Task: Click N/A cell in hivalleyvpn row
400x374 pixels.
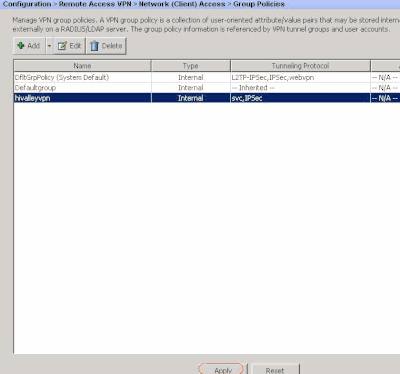Action: [385, 98]
